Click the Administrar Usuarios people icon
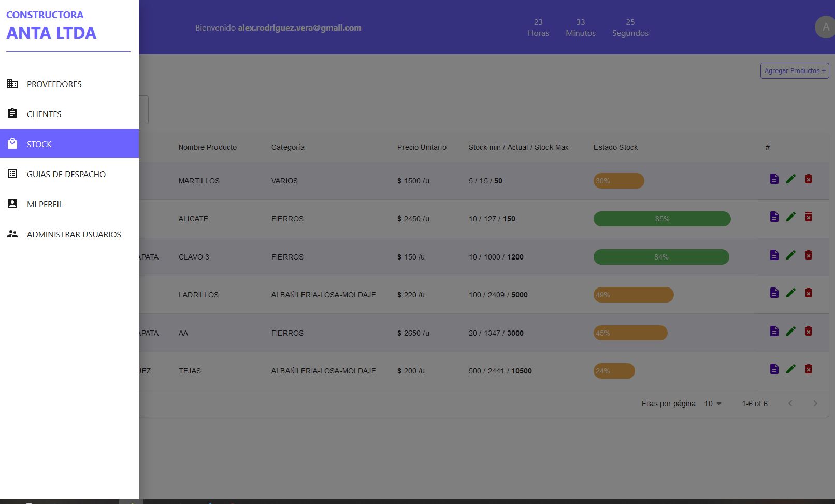835x504 pixels. coord(12,234)
